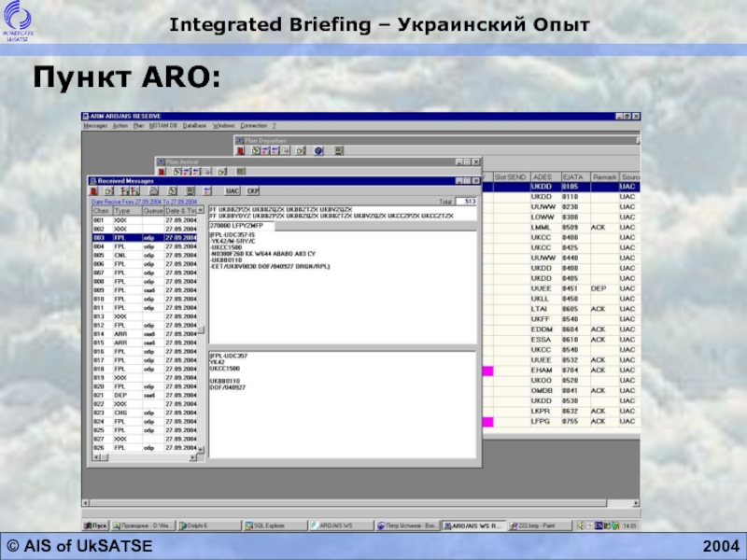Click the red exit icon in Plan Departure toolbar
Screen dimensions: 747x560
click(x=240, y=149)
